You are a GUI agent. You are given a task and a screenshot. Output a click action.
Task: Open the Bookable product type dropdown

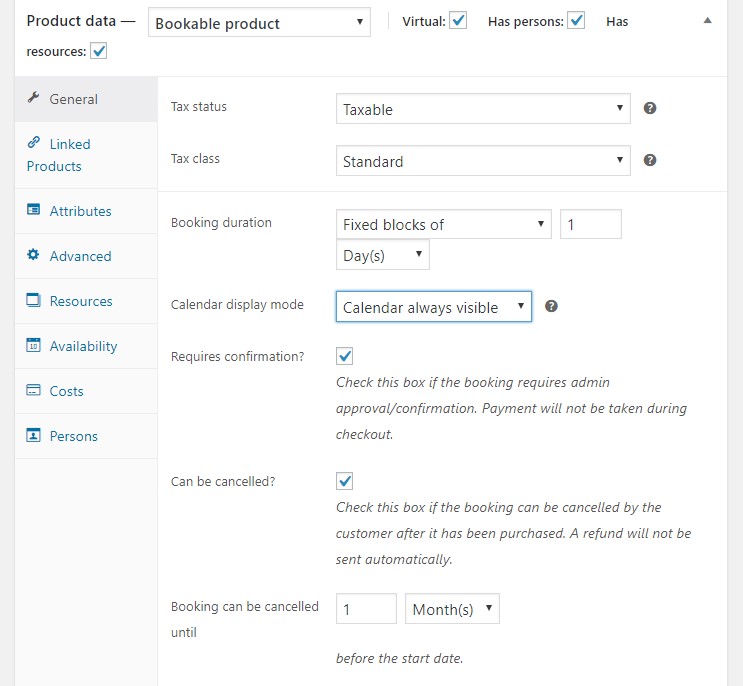pyautogui.click(x=259, y=22)
